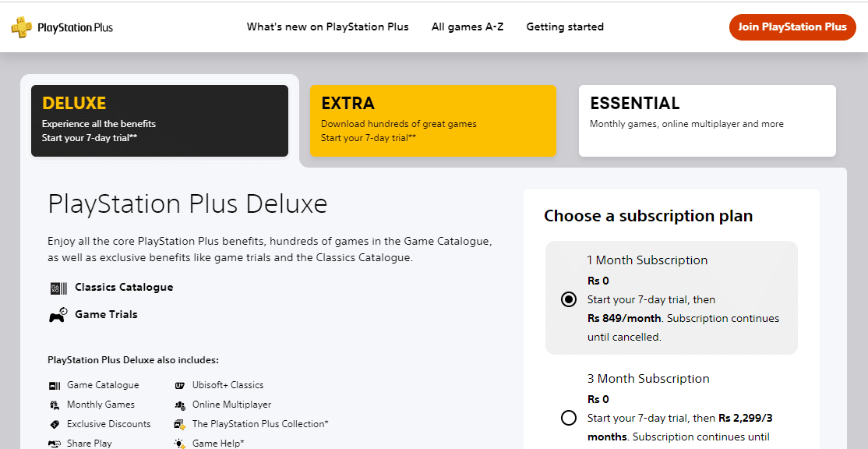Click the Classics Catalogue icon
Screen dimensions: 868x449
coord(58,288)
